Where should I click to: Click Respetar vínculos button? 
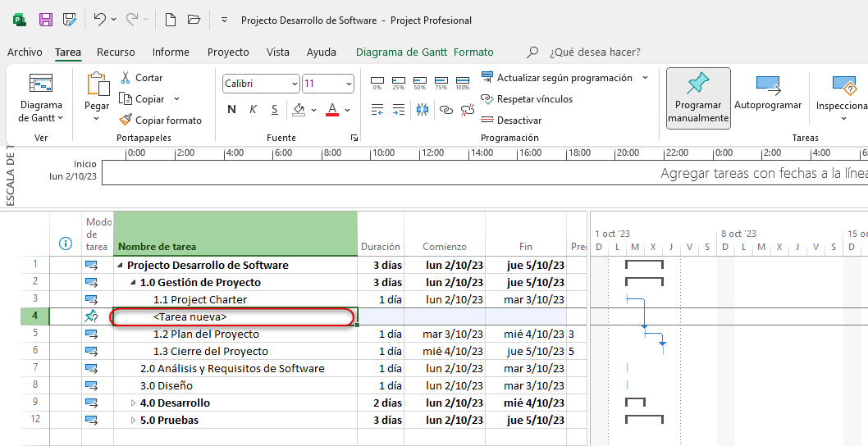526,99
